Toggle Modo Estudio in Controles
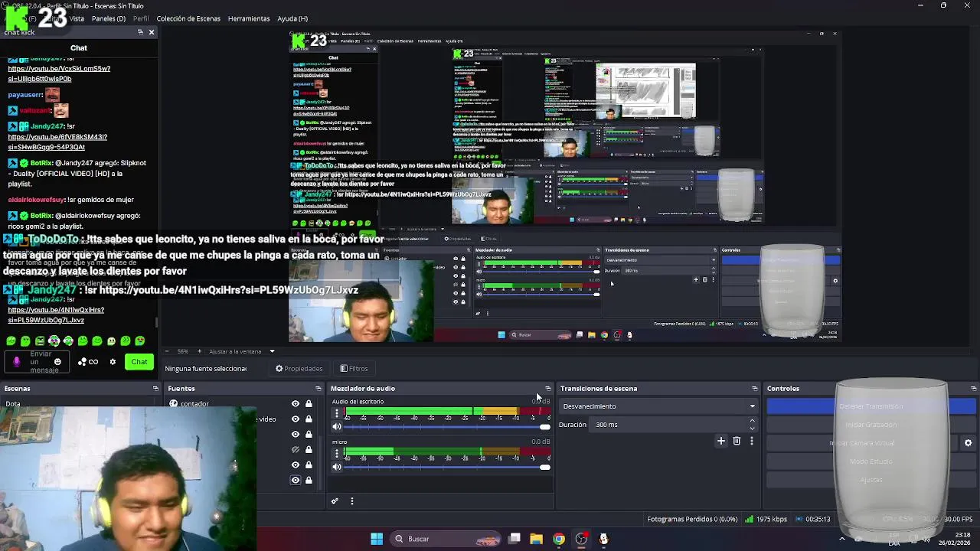 click(x=871, y=461)
